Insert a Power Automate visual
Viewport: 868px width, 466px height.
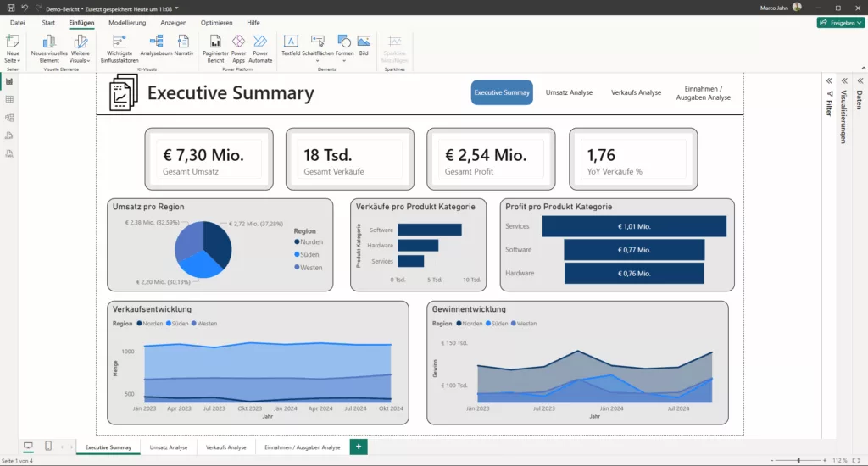260,42
